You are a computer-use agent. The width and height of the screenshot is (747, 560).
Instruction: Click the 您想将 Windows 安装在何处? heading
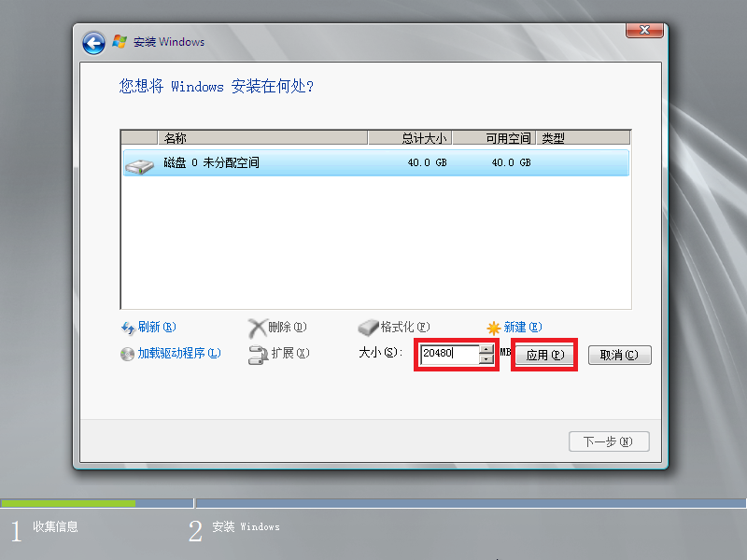(x=217, y=87)
